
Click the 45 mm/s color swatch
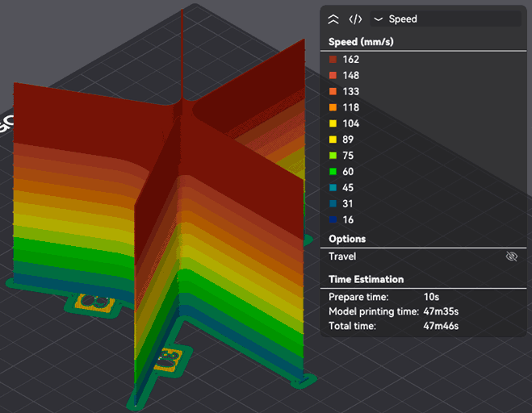(x=333, y=187)
